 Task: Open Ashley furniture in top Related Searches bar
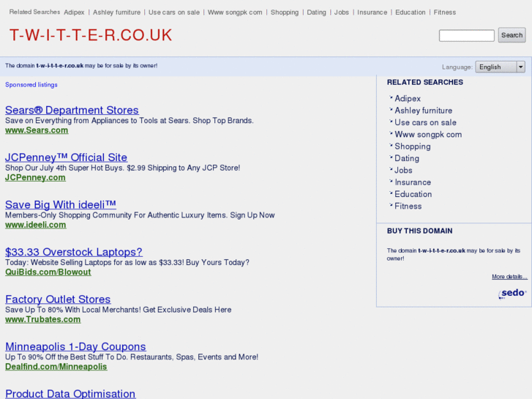point(116,12)
